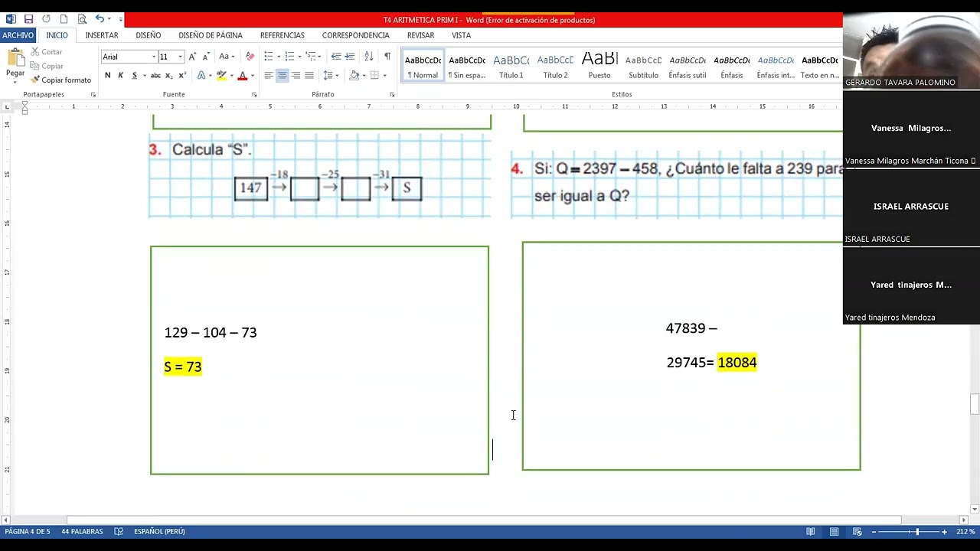Toggle italic (K) formatting
The width and height of the screenshot is (980, 551).
pyautogui.click(x=121, y=75)
